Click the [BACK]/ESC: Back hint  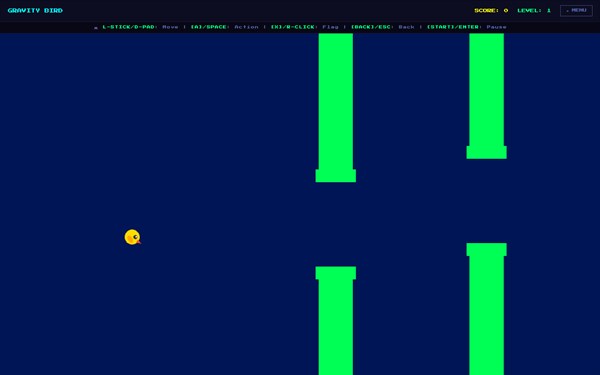pos(383,27)
